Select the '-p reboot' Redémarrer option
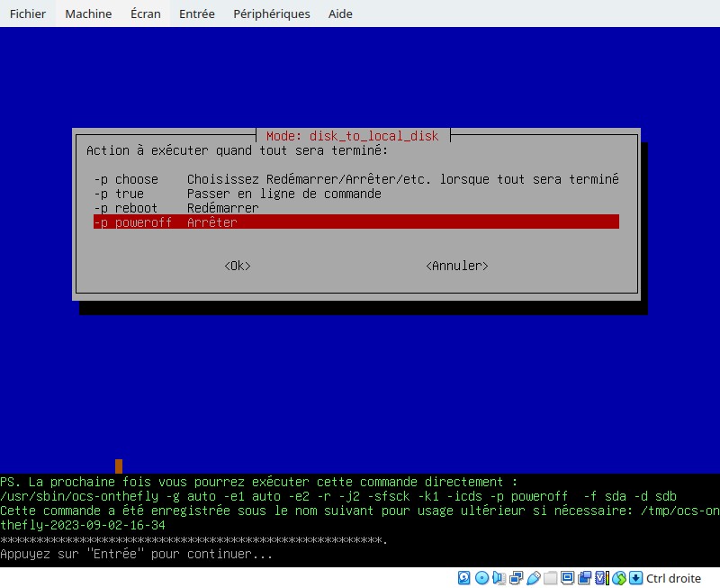Viewport: 720px width, 588px height. 356,208
